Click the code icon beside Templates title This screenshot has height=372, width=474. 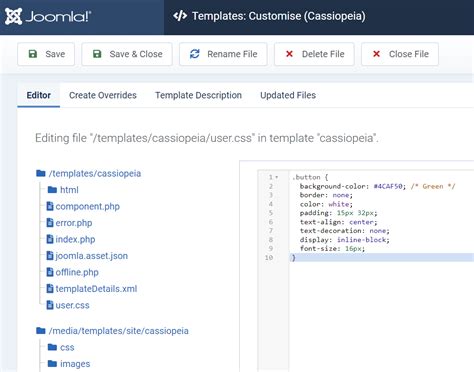click(x=180, y=16)
